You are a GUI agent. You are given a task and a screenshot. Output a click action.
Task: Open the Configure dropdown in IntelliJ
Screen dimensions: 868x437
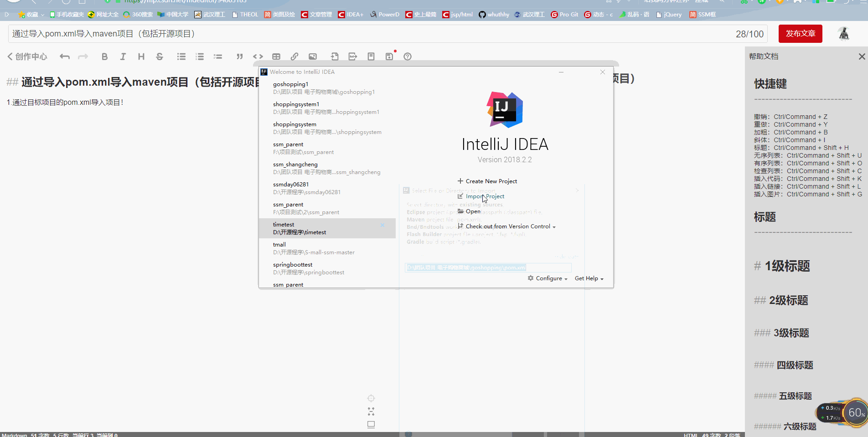coord(548,278)
